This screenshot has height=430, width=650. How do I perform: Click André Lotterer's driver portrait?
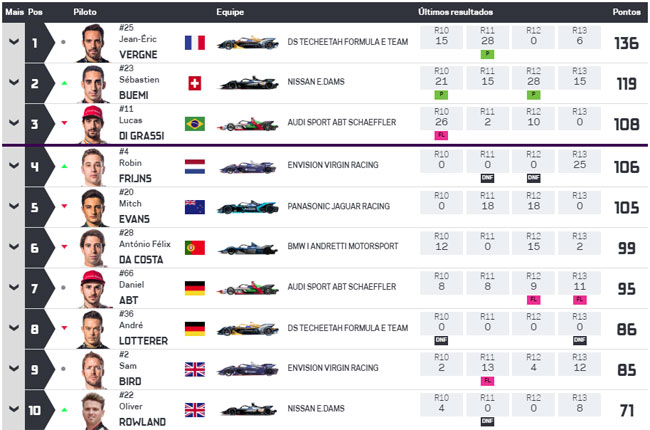coord(94,329)
